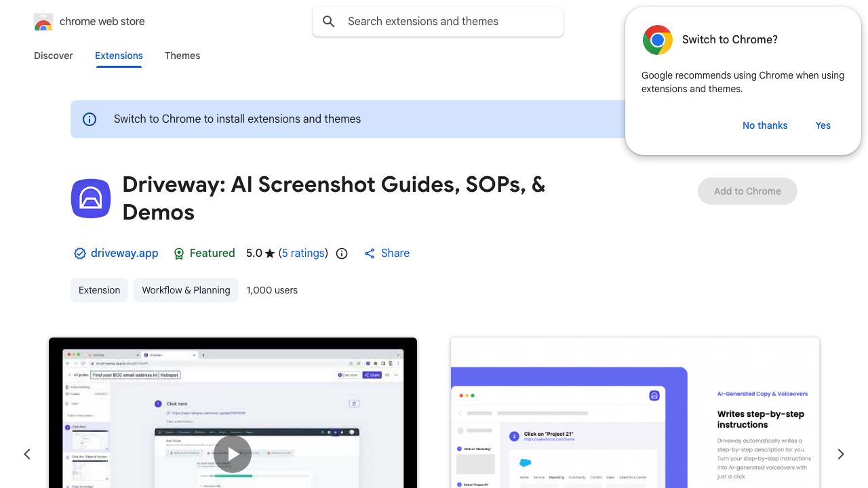This screenshot has width=868, height=488.
Task: Play the Driveway demo video
Action: (x=233, y=454)
